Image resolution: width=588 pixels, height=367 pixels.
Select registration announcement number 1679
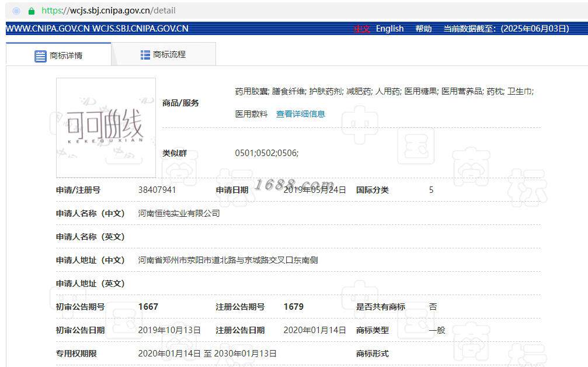point(294,307)
